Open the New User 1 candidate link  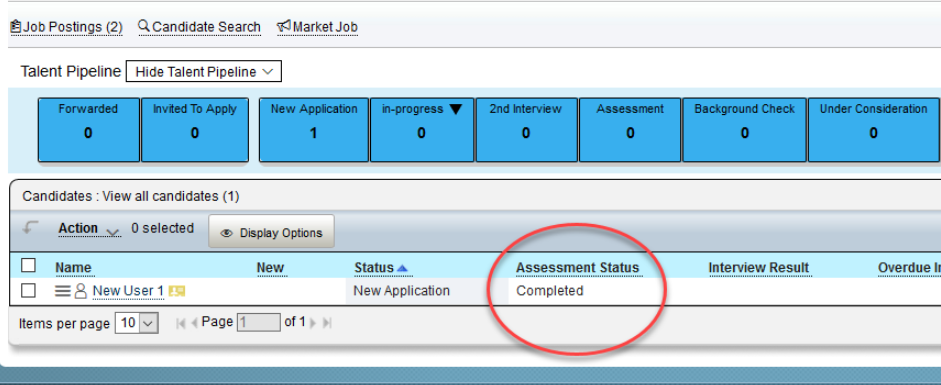click(x=128, y=291)
